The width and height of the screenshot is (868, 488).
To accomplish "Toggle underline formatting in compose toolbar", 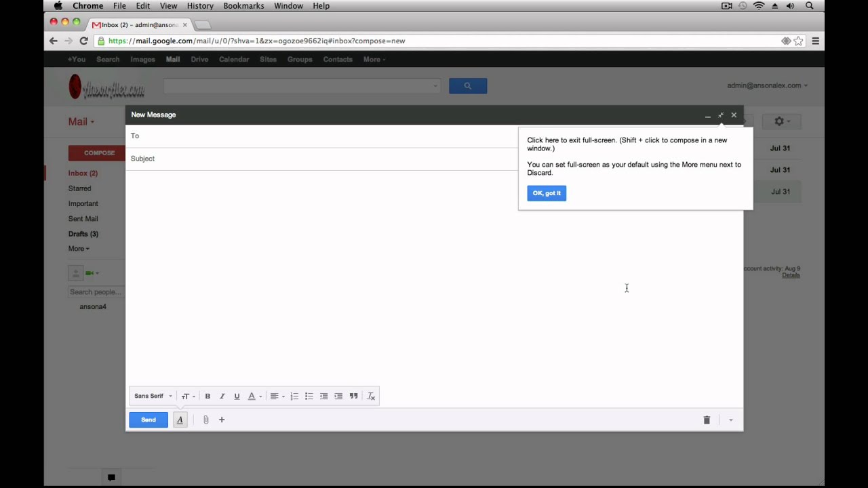I will pos(237,396).
